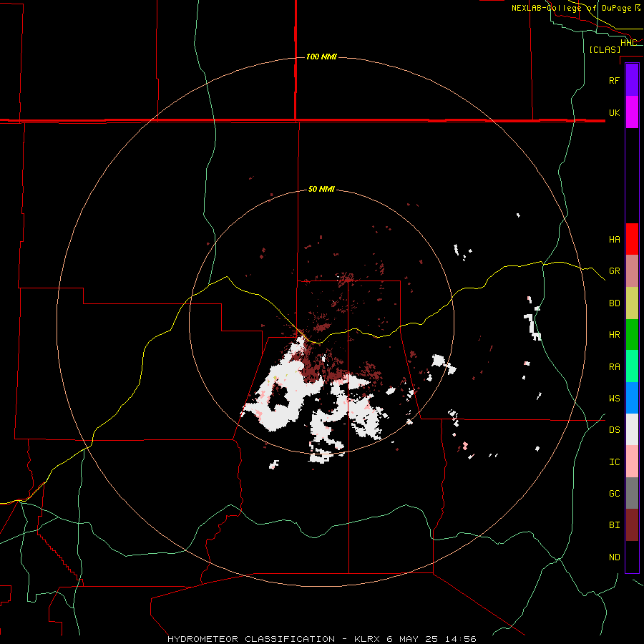This screenshot has width=644, height=644.
Task: Click the ND legend label
Action: [x=614, y=557]
